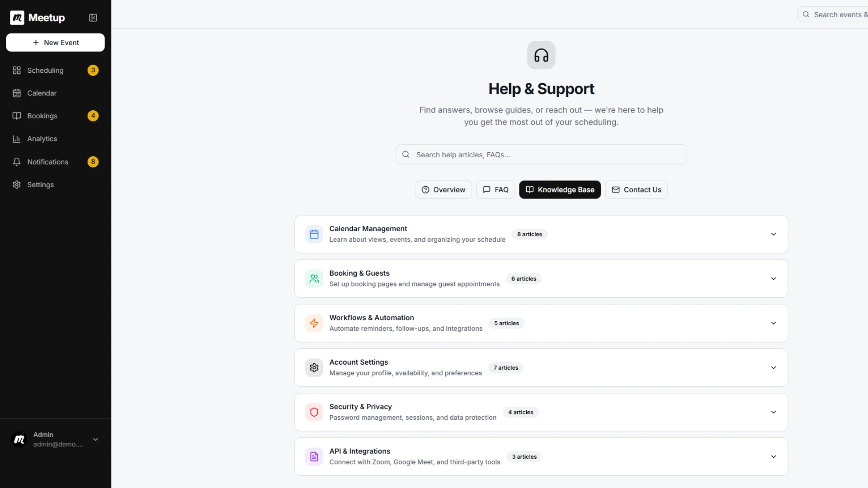Click the Settings gear icon in the sidebar
This screenshot has height=488, width=868.
pyautogui.click(x=17, y=185)
